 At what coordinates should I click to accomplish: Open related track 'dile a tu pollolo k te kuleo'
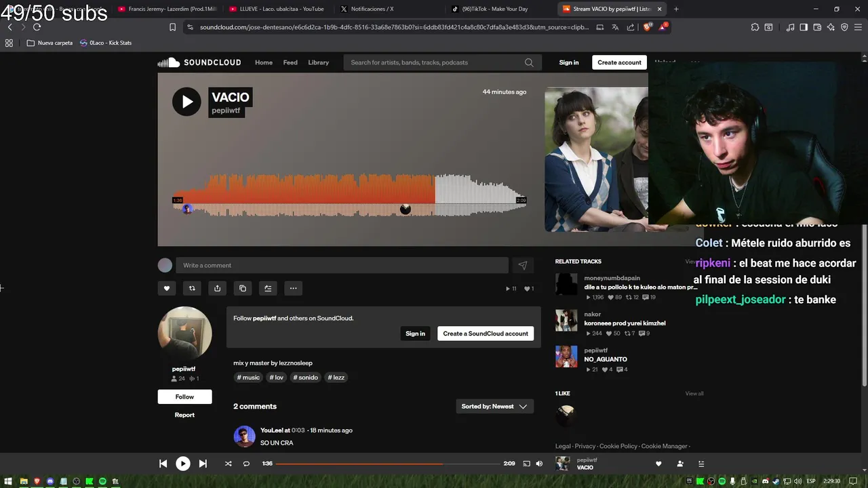[640, 287]
